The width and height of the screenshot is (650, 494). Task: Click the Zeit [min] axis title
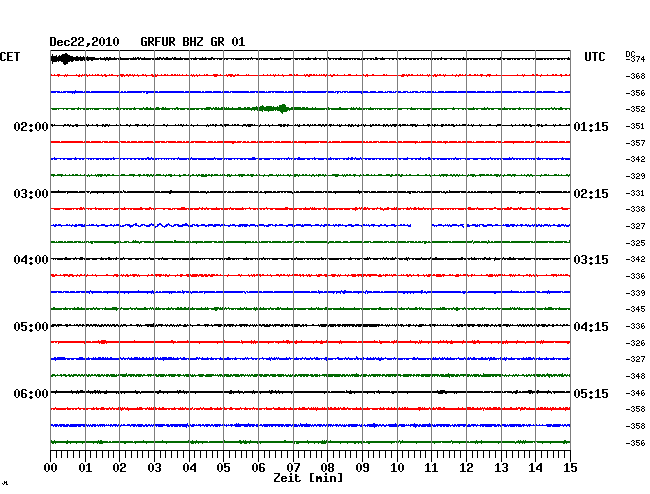click(x=308, y=478)
